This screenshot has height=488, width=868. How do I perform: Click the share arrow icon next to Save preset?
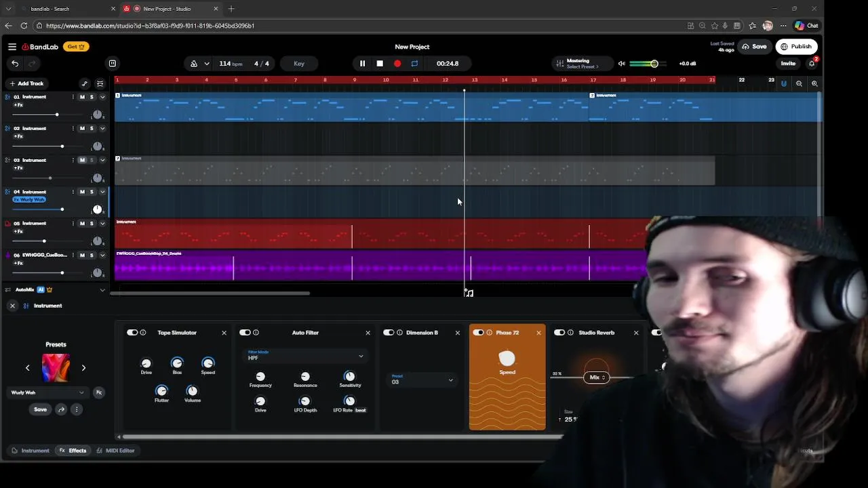[x=61, y=409]
